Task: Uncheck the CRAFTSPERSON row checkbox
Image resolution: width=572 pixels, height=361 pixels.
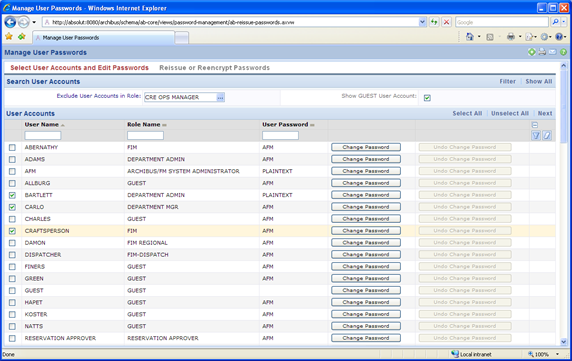Action: pyautogui.click(x=12, y=231)
